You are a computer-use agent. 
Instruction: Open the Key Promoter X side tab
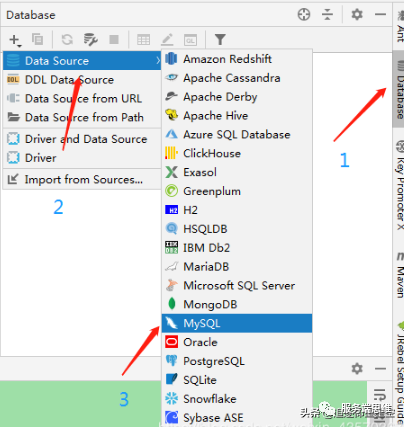click(x=399, y=185)
